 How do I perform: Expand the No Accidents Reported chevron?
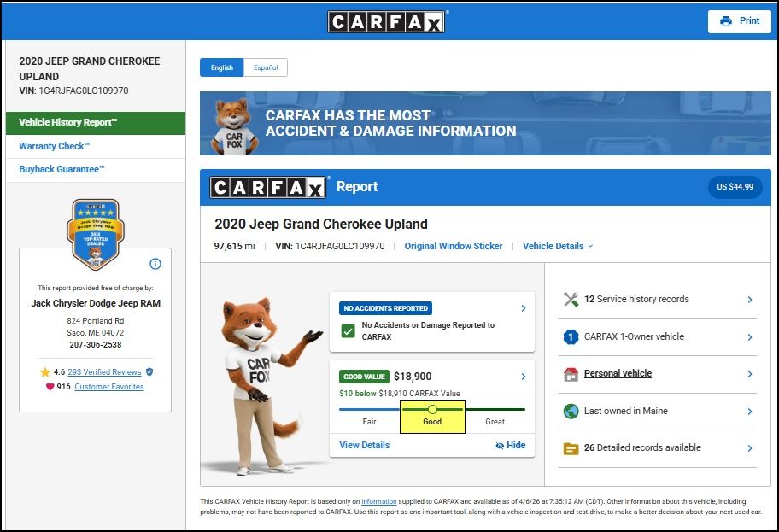pyautogui.click(x=523, y=308)
